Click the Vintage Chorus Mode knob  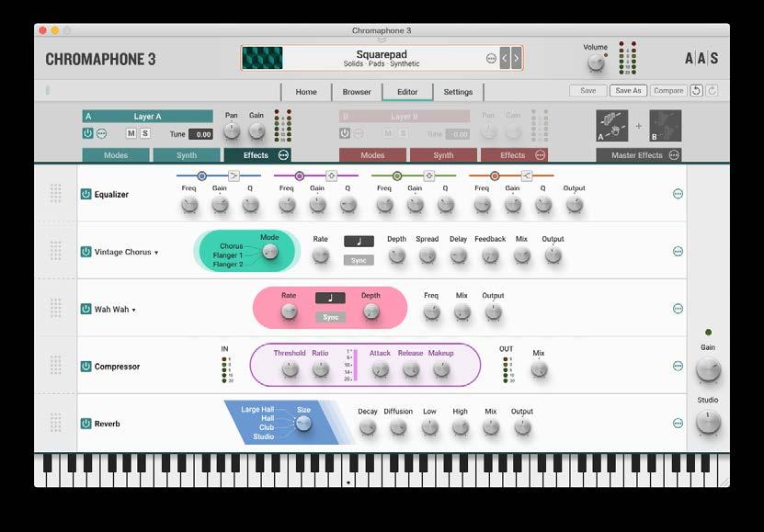point(270,252)
